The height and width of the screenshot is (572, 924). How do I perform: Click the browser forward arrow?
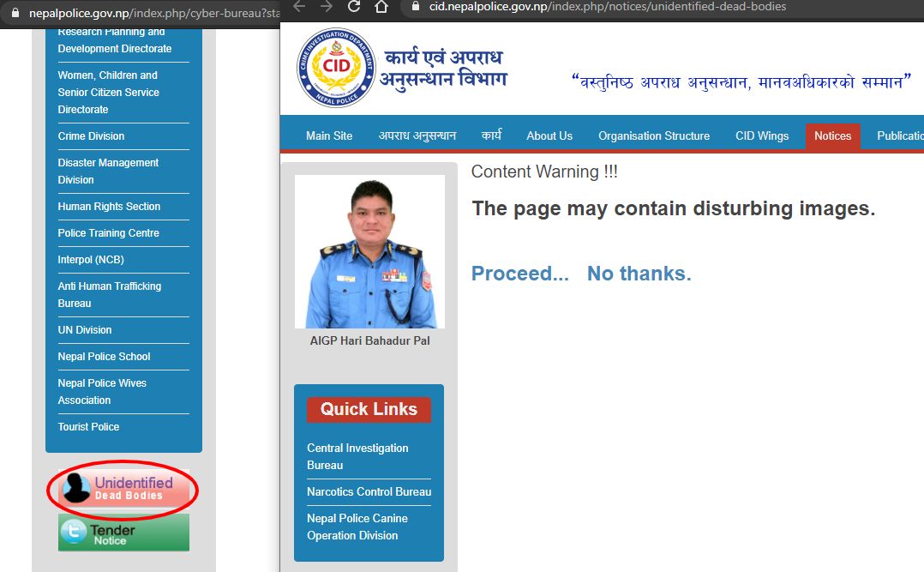click(326, 8)
